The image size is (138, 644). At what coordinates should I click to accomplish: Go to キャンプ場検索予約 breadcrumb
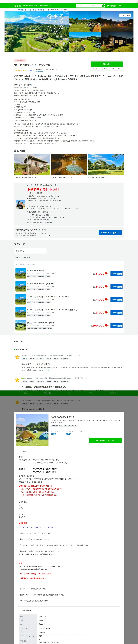pyautogui.click(x=20, y=10)
